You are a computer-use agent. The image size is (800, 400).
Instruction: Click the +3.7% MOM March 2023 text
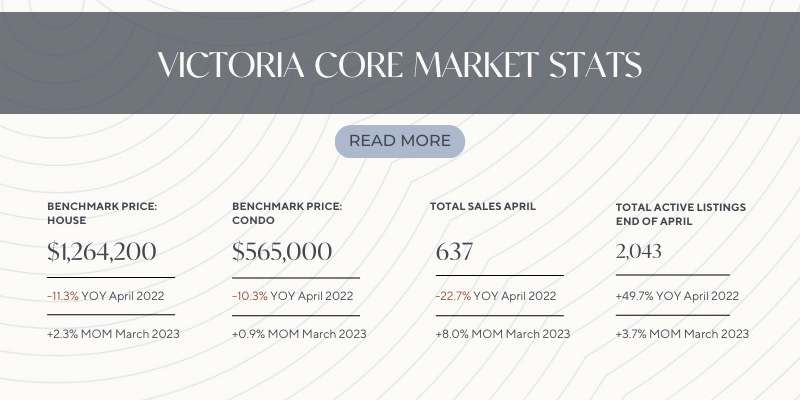[682, 334]
